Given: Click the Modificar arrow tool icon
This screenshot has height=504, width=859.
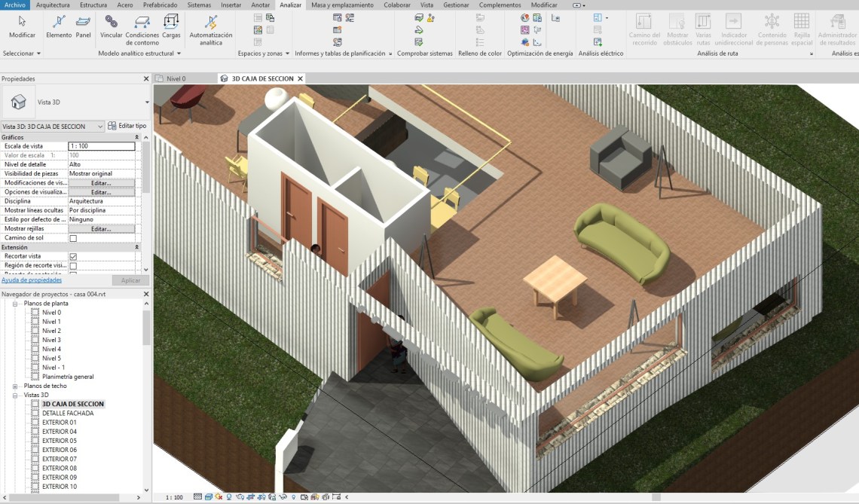Looking at the screenshot, I should coord(22,22).
